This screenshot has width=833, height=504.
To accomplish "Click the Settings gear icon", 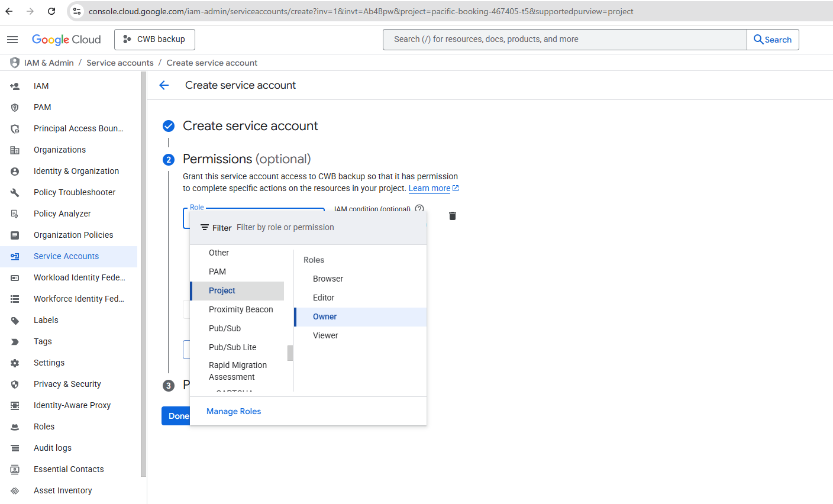I will coord(15,363).
